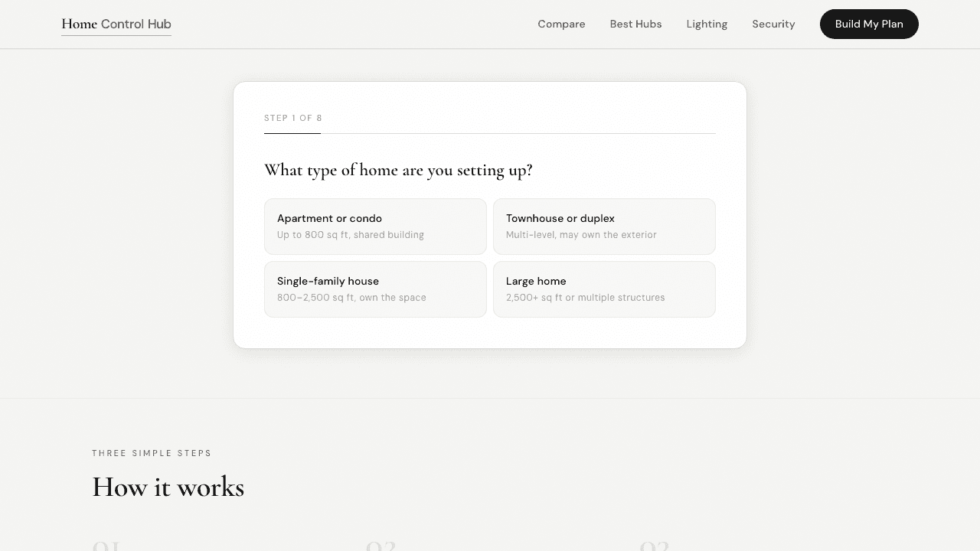Viewport: 980px width, 551px height.
Task: Click the Three Simple Steps label
Action: [152, 453]
